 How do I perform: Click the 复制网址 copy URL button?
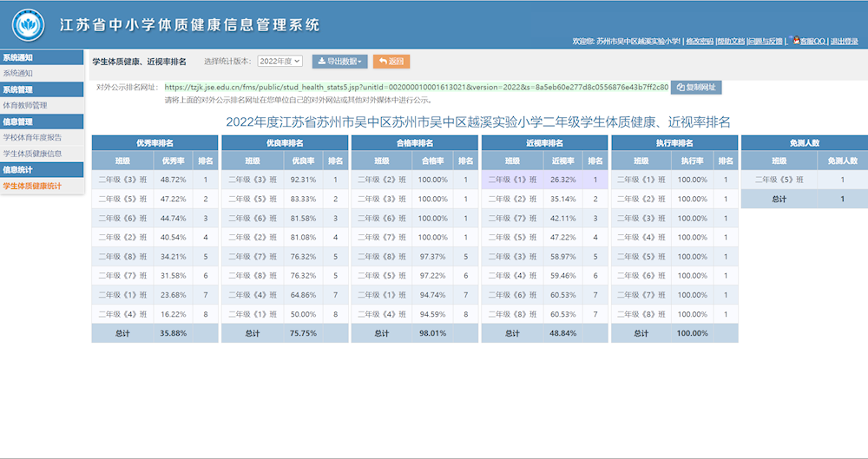coord(696,88)
